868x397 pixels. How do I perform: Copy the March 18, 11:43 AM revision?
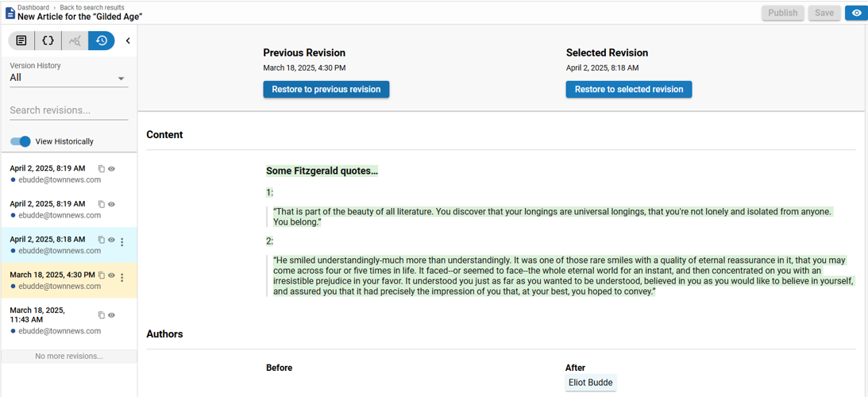101,315
